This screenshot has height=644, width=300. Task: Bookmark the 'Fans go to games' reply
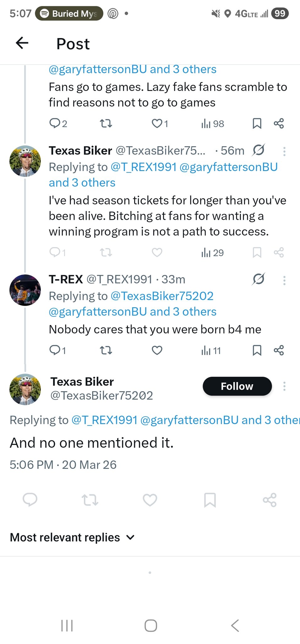point(257,123)
